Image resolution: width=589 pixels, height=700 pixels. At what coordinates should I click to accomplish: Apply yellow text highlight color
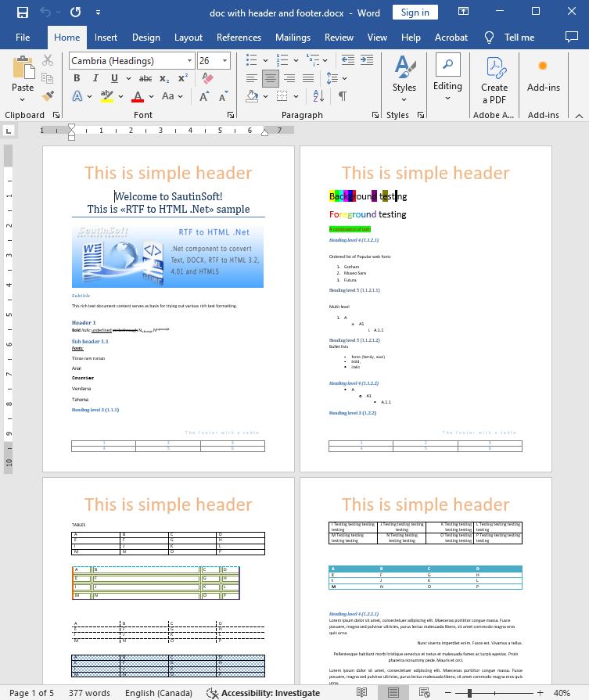click(106, 96)
